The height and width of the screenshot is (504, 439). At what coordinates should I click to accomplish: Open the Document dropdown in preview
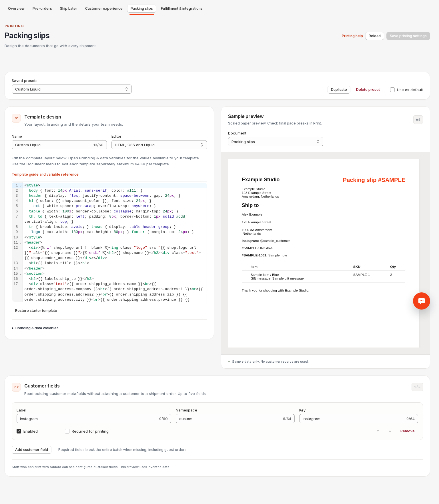coord(276,142)
